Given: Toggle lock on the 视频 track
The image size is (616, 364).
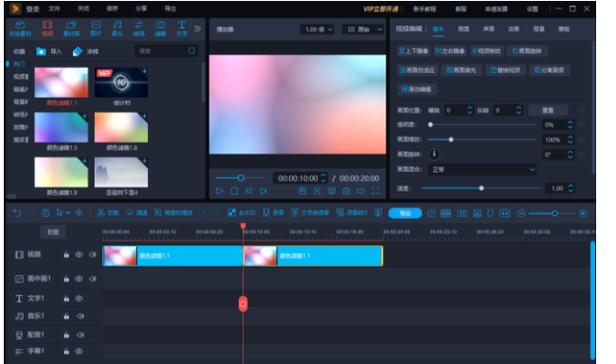Looking at the screenshot, I should point(66,255).
